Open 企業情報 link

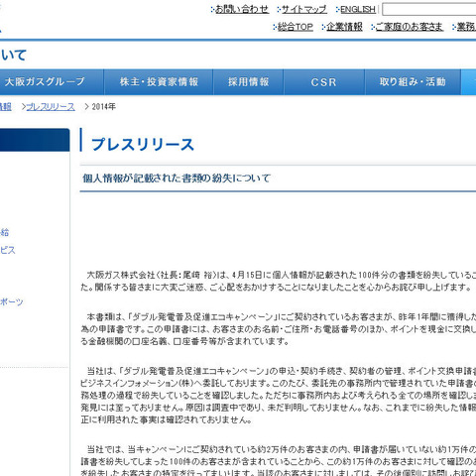point(344,27)
